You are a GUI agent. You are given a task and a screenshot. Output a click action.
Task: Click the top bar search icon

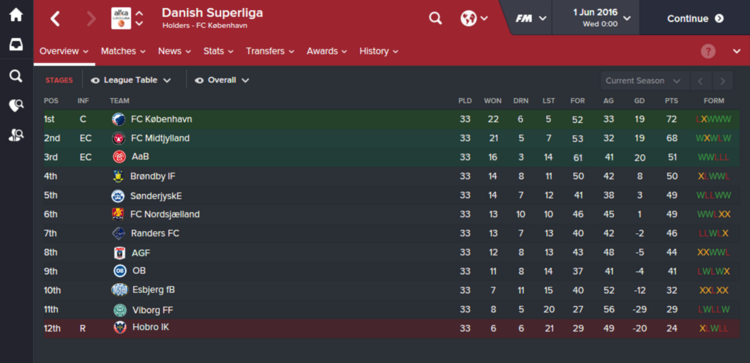pyautogui.click(x=435, y=18)
